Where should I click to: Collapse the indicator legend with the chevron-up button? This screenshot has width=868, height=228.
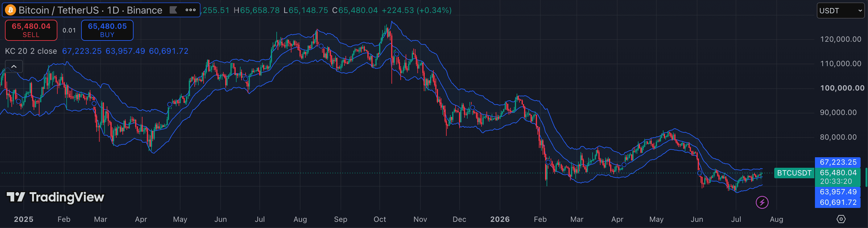14,67
